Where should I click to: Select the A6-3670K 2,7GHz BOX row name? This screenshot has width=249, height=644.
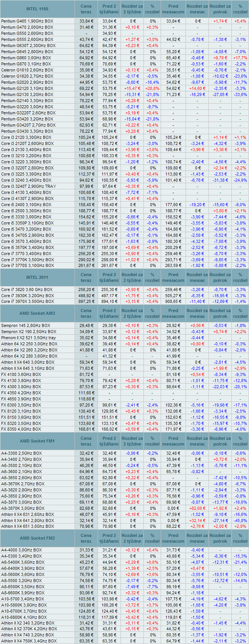[23, 484]
